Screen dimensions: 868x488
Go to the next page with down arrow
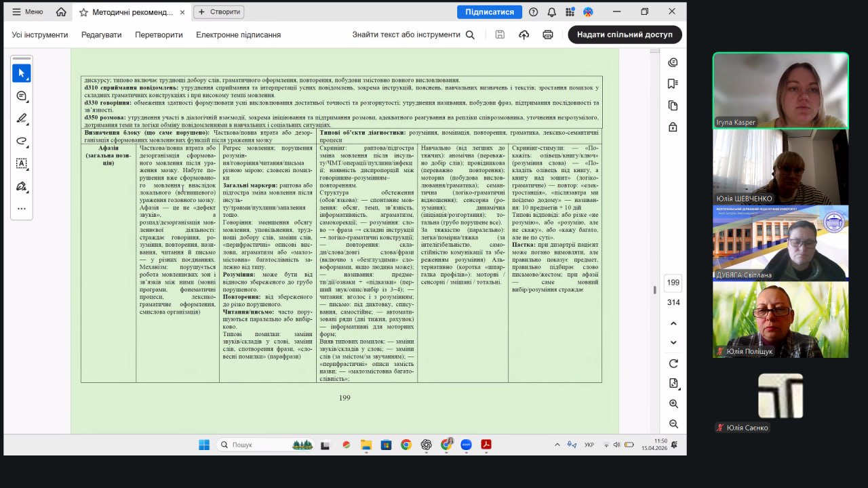tap(673, 343)
